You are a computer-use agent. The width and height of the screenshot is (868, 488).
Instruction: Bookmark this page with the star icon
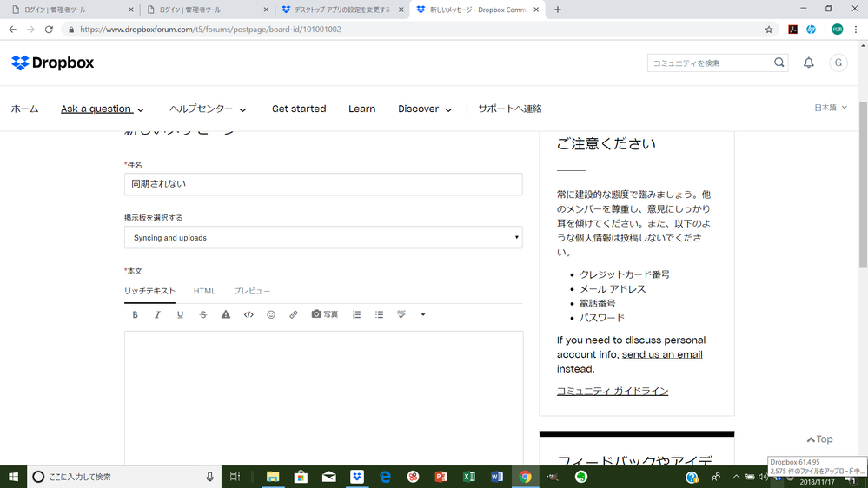pyautogui.click(x=769, y=30)
